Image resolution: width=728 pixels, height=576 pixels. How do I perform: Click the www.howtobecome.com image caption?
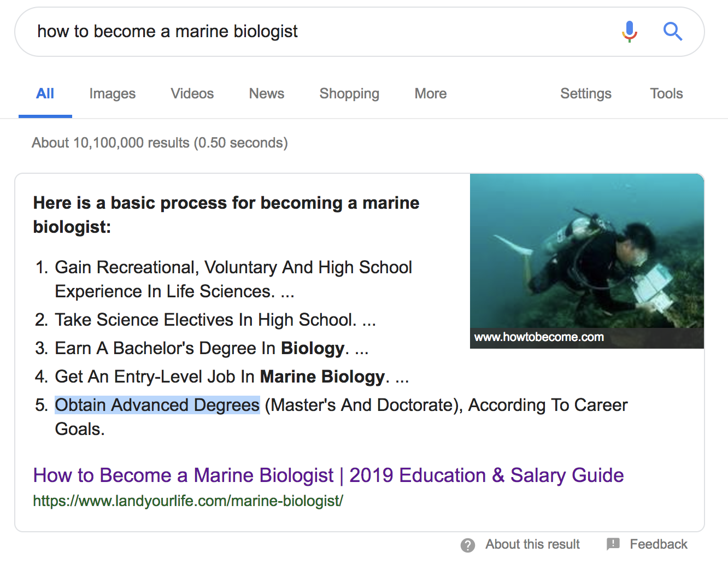tap(539, 337)
